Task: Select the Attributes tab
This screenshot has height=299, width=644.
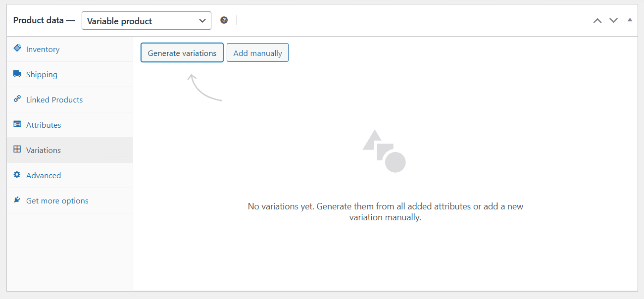Action: (44, 125)
